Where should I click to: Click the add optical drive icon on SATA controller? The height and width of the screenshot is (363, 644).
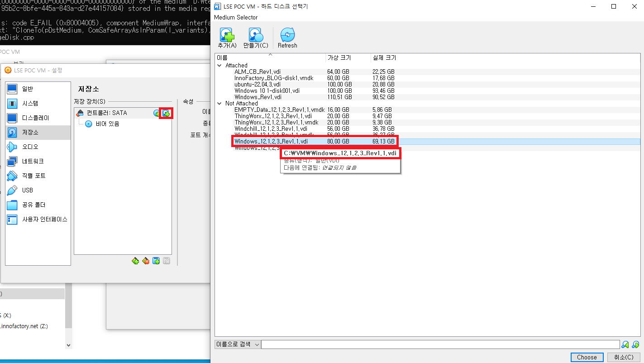157,113
